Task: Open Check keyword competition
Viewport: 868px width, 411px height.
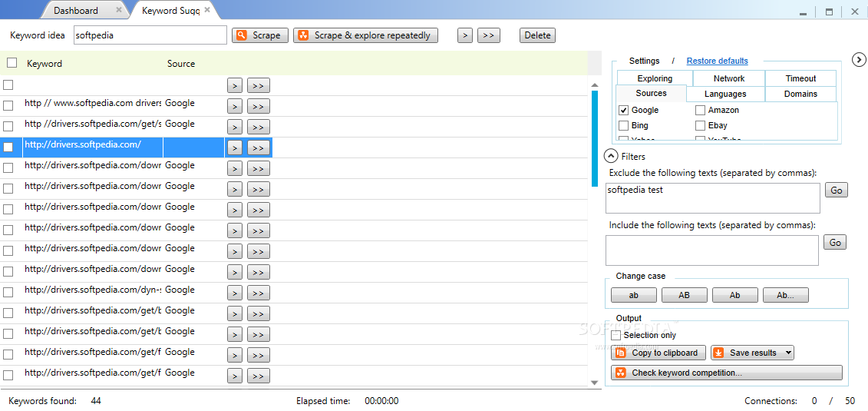Action: (726, 373)
